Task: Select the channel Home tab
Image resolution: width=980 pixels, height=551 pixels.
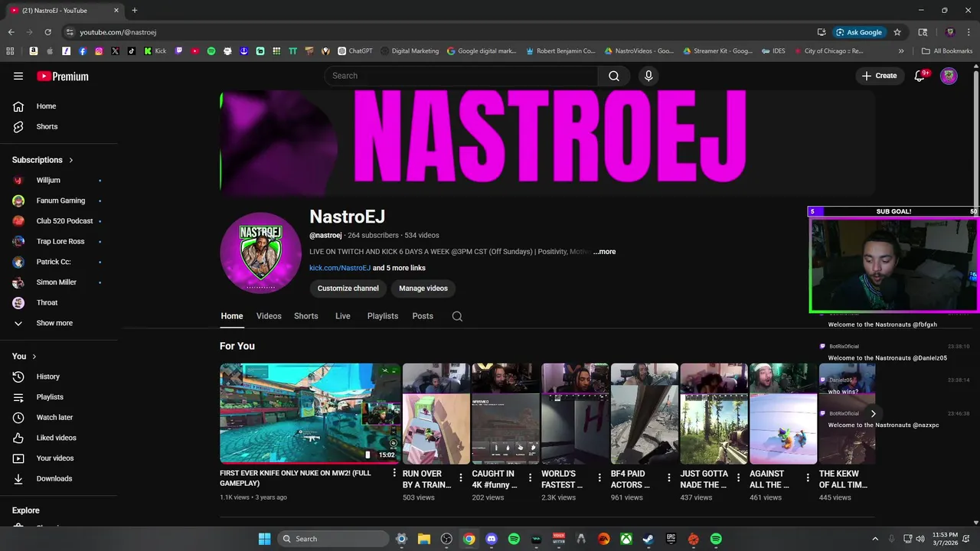Action: (x=232, y=316)
